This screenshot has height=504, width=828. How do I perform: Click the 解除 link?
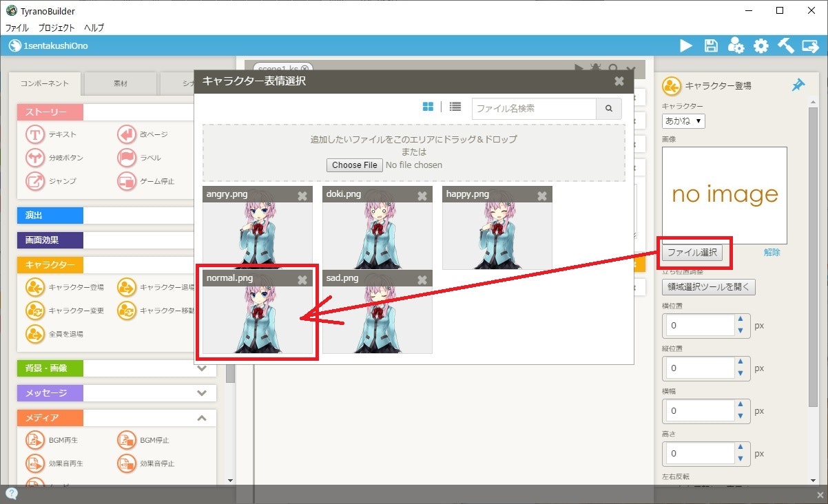point(772,253)
